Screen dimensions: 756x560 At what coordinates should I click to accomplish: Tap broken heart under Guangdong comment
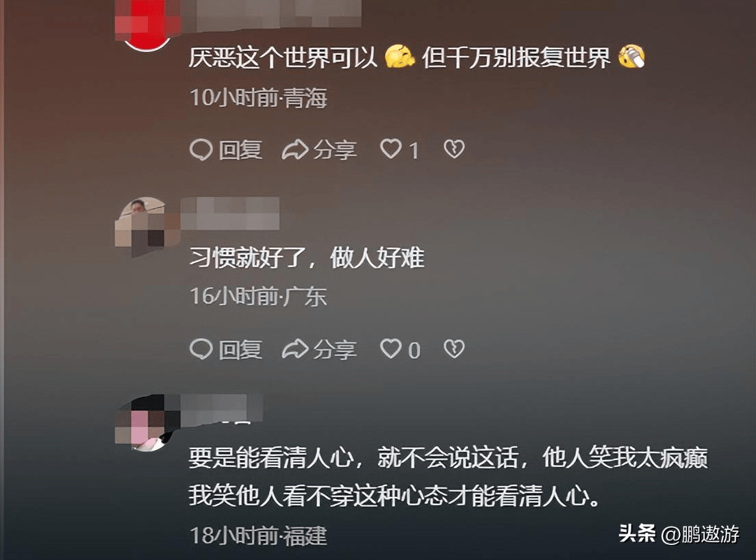[x=454, y=348]
